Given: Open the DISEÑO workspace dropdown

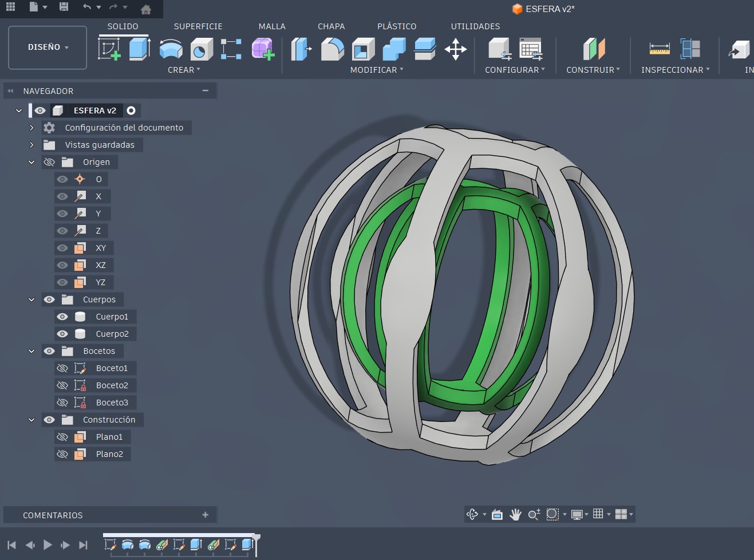Looking at the screenshot, I should point(48,48).
